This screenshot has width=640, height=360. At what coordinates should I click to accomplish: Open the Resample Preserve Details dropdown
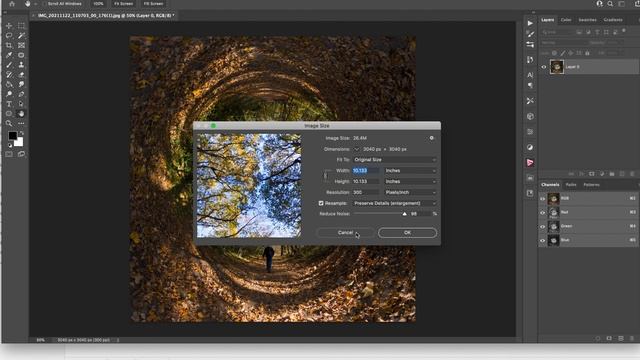click(395, 203)
